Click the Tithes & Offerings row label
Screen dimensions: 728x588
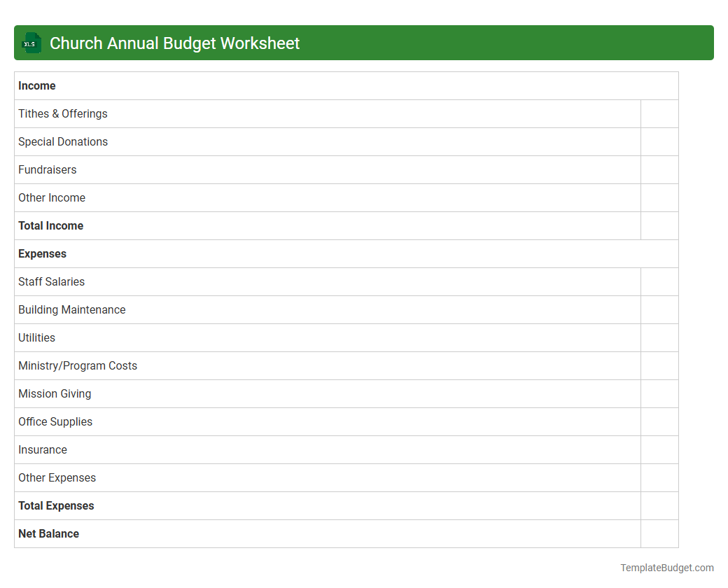click(62, 113)
